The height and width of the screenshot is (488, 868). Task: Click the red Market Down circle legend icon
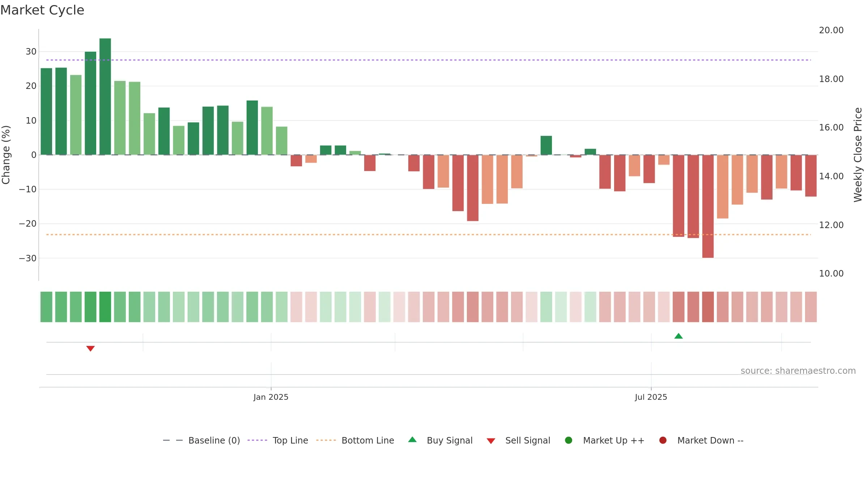click(663, 440)
